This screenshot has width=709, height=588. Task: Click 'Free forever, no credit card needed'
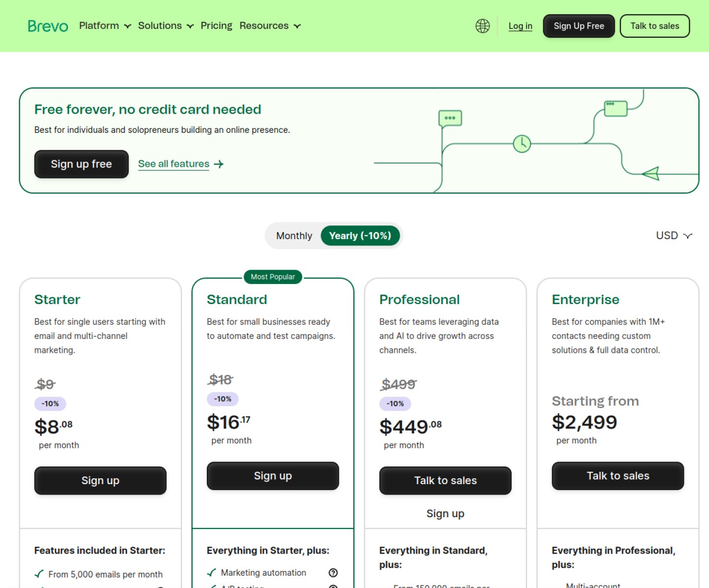click(x=148, y=109)
